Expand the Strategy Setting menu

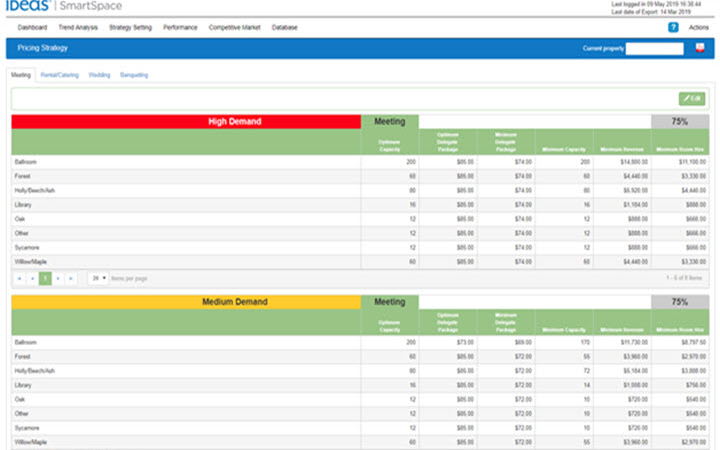click(x=130, y=27)
